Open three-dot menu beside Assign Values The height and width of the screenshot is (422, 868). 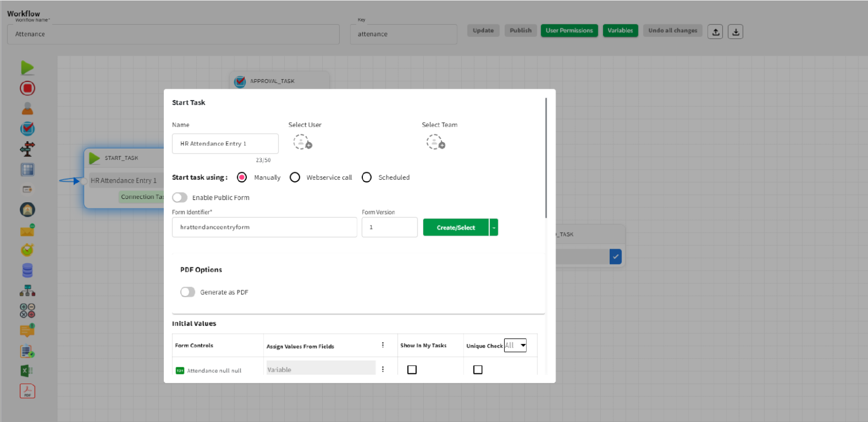click(383, 344)
